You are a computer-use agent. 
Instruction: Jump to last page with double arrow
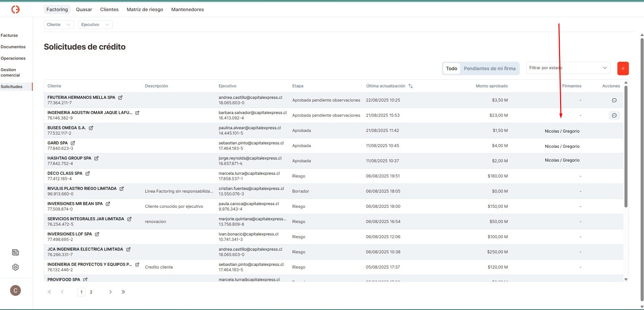123,292
